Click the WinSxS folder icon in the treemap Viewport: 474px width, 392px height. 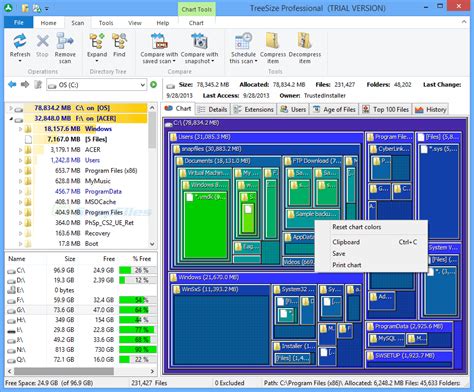(177, 290)
